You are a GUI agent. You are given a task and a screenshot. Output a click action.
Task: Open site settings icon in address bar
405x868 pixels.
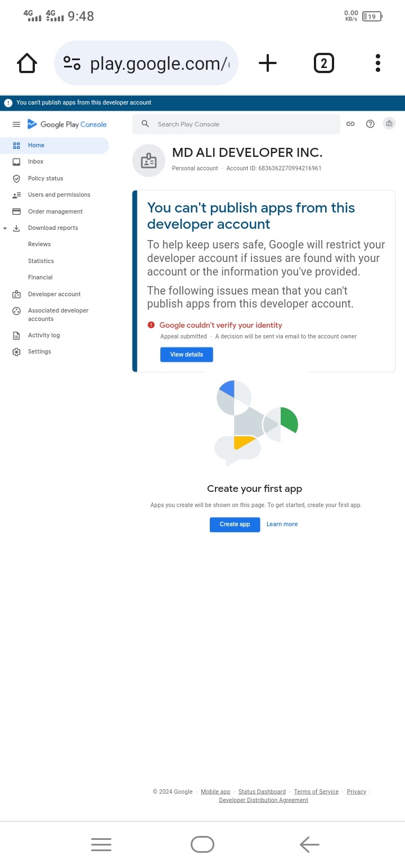[72, 63]
